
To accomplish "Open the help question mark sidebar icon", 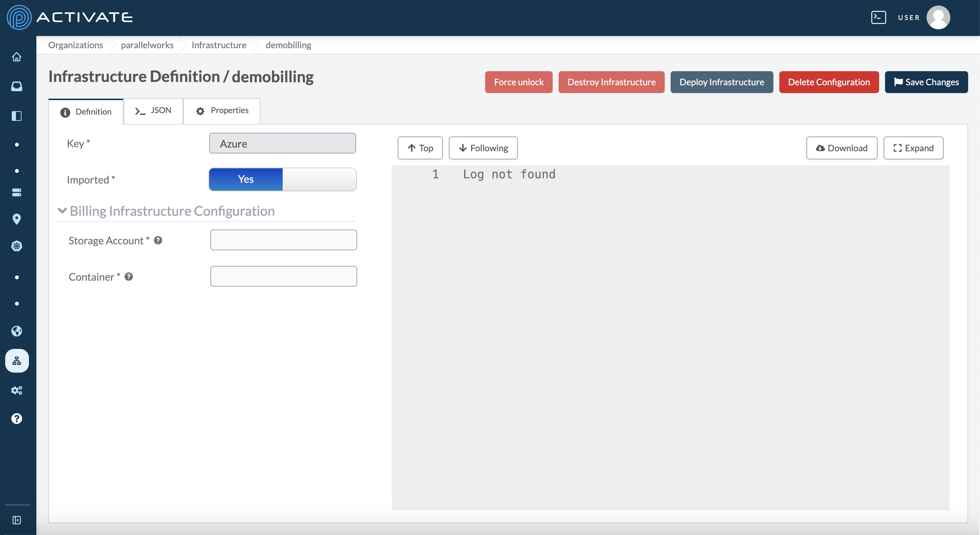I will (x=17, y=418).
